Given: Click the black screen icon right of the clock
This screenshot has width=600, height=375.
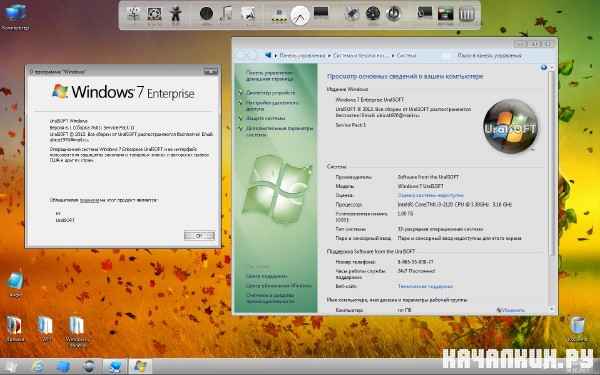Looking at the screenshot, I should 321,12.
